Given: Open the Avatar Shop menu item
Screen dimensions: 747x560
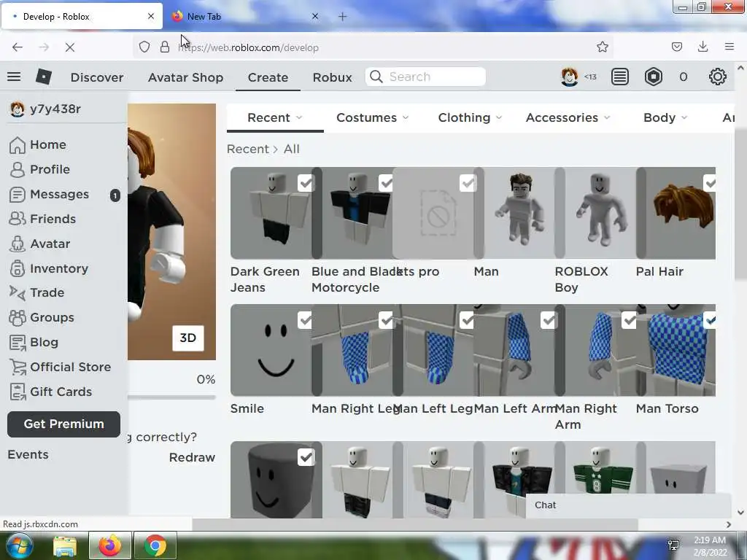Looking at the screenshot, I should [x=185, y=77].
